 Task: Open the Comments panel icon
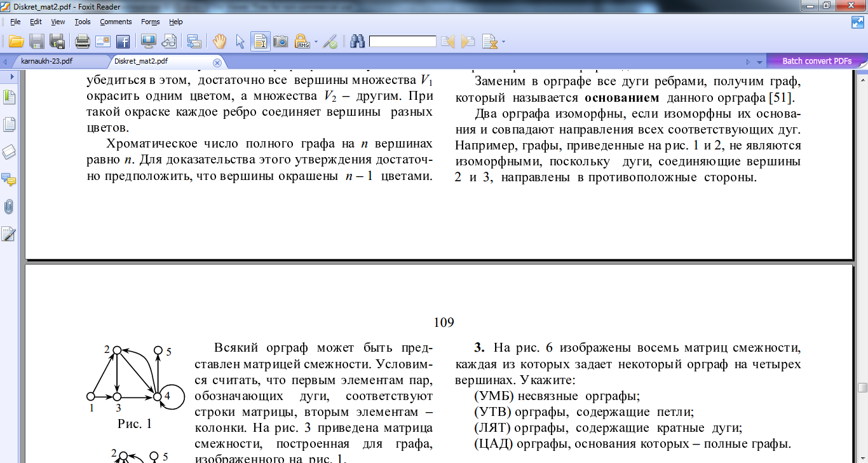10,179
